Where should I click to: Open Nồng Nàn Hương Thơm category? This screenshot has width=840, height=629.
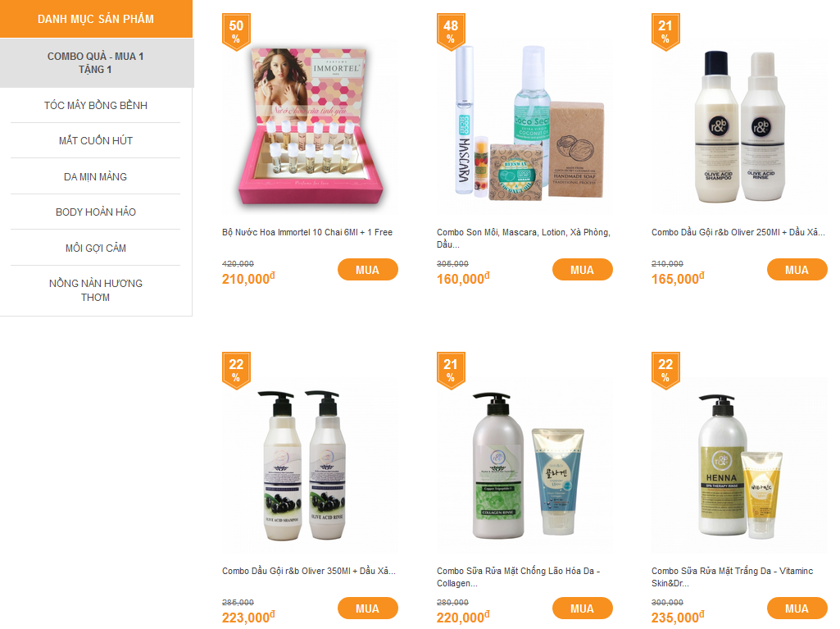(x=96, y=290)
